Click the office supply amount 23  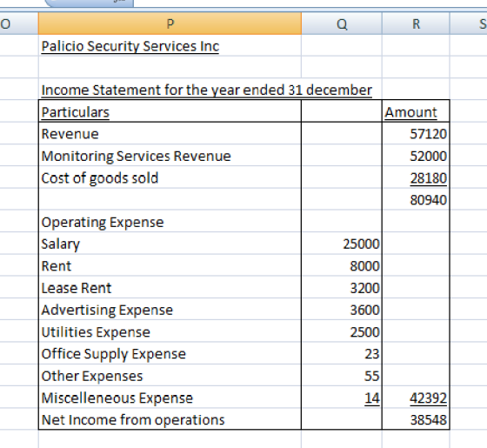(x=342, y=353)
